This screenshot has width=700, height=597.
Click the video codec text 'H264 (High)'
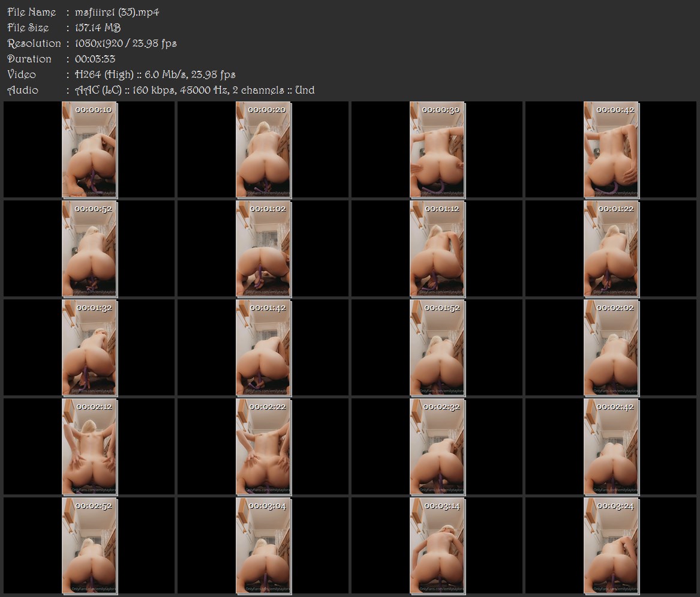[x=104, y=74]
